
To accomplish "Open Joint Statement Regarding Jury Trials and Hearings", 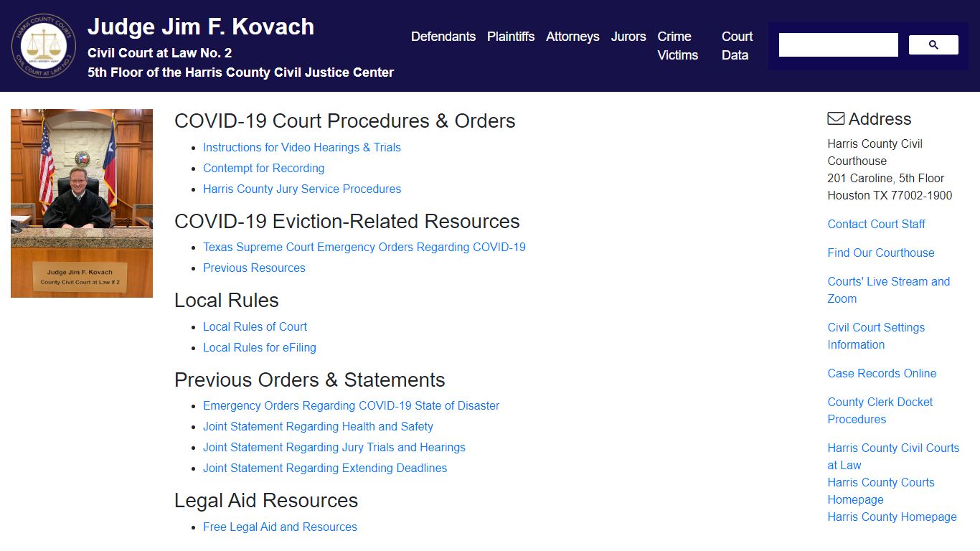I will click(x=334, y=447).
